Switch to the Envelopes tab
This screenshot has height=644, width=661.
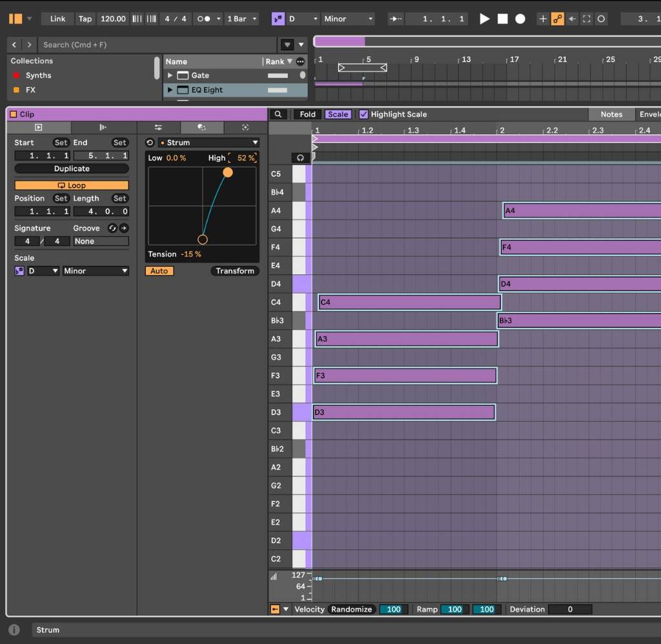(650, 114)
